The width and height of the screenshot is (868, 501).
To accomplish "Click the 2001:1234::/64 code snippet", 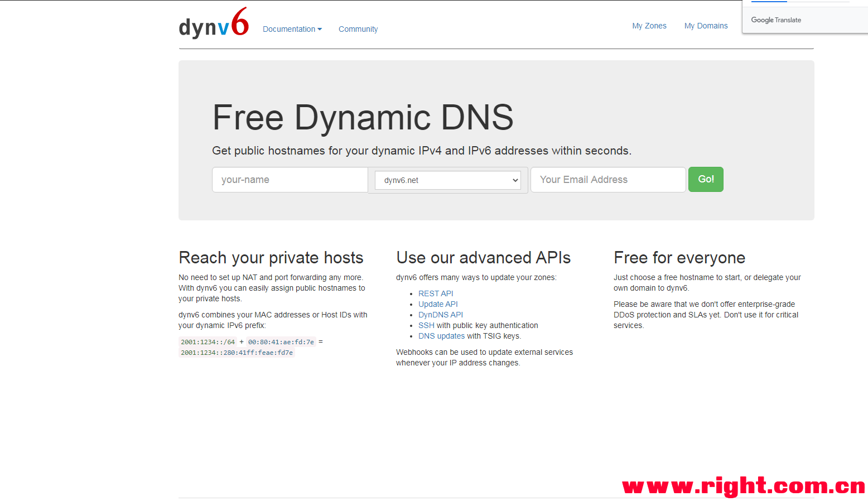I will tap(208, 342).
